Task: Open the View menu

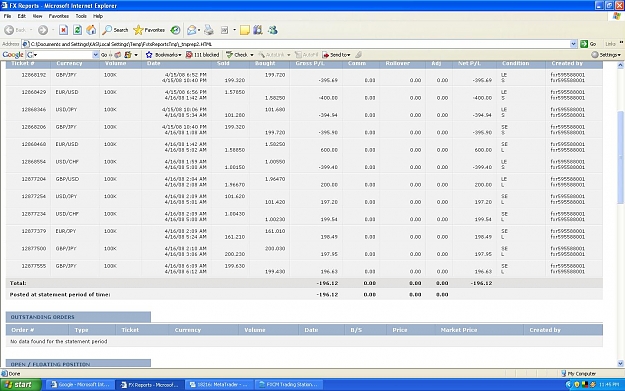Action: (x=37, y=16)
